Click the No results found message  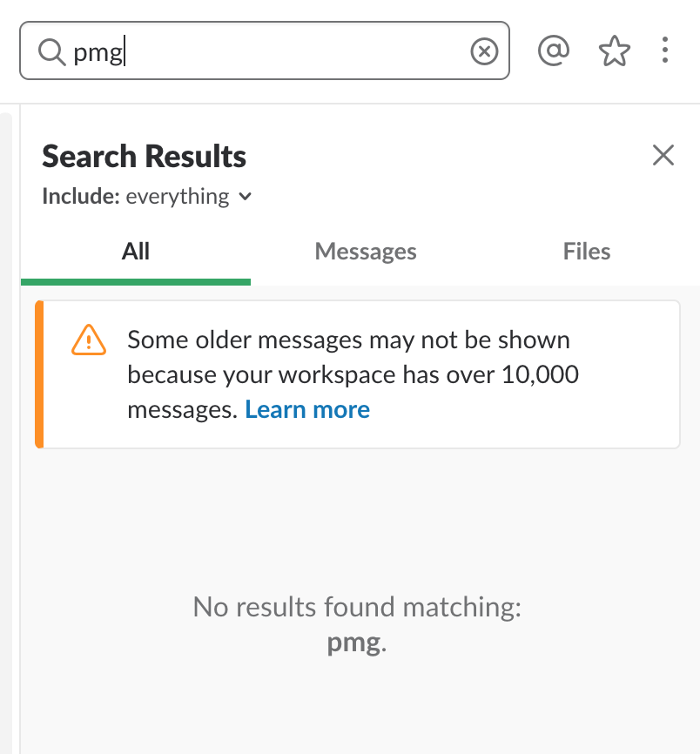coord(357,607)
